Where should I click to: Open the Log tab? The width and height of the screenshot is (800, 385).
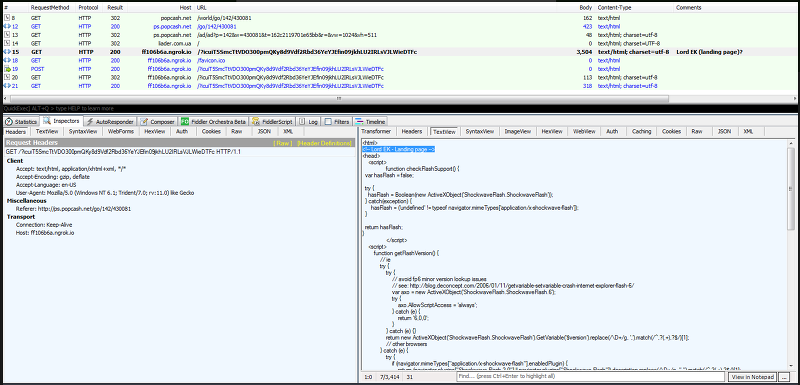tap(309, 122)
